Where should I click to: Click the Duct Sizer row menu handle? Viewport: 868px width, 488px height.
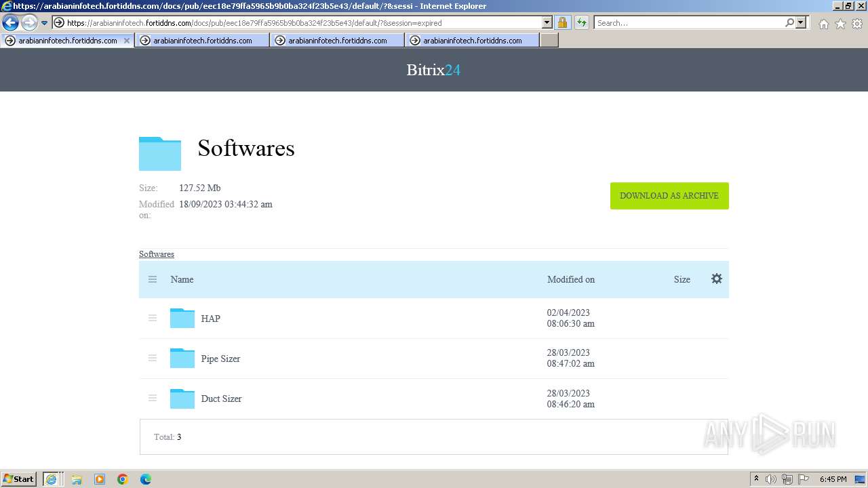pos(153,398)
